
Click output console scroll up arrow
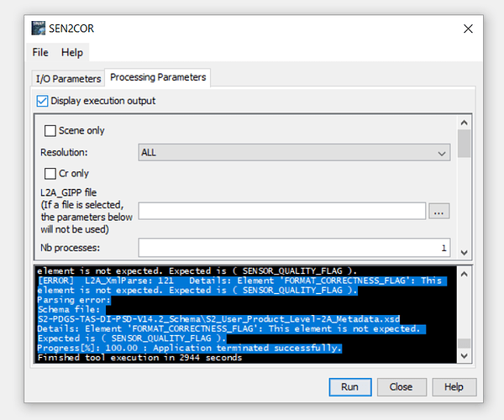464,275
